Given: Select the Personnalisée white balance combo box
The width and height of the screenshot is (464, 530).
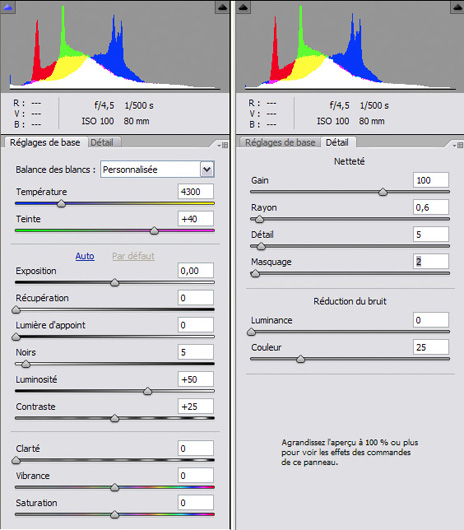Looking at the screenshot, I should tap(157, 169).
